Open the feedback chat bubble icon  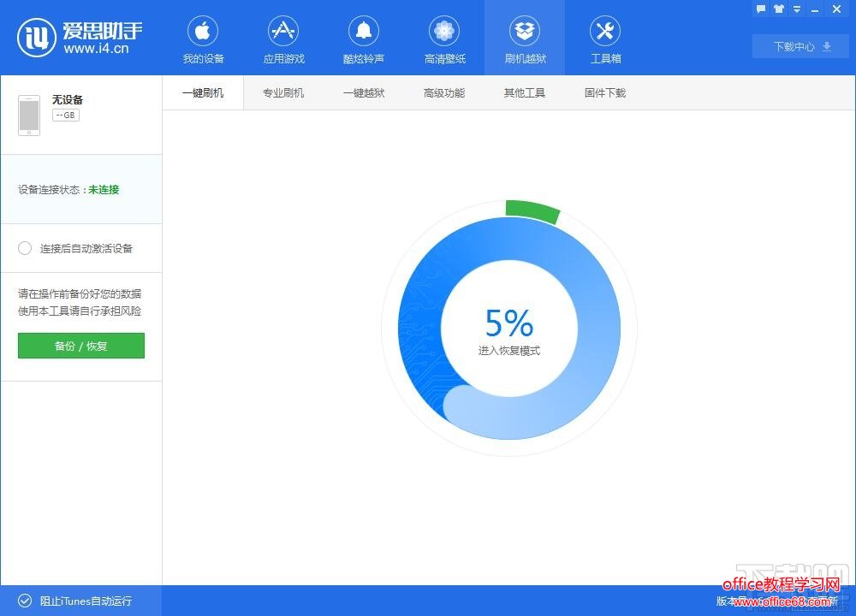(x=761, y=9)
